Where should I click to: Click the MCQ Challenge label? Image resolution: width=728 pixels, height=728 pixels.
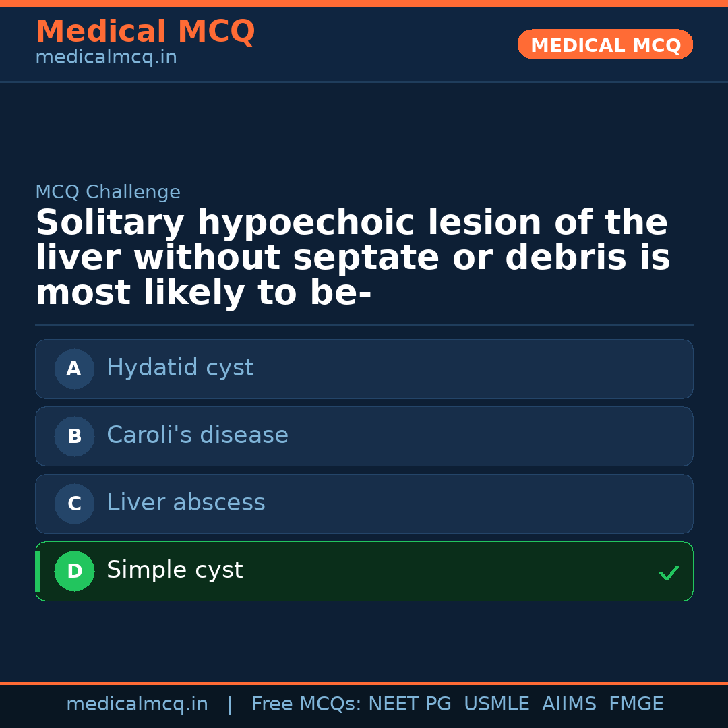108,192
